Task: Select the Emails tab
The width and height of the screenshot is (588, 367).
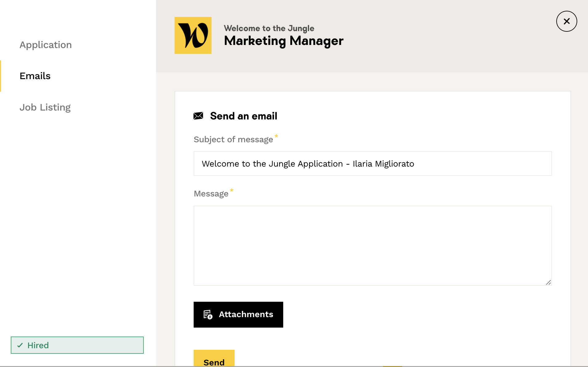Action: (35, 76)
